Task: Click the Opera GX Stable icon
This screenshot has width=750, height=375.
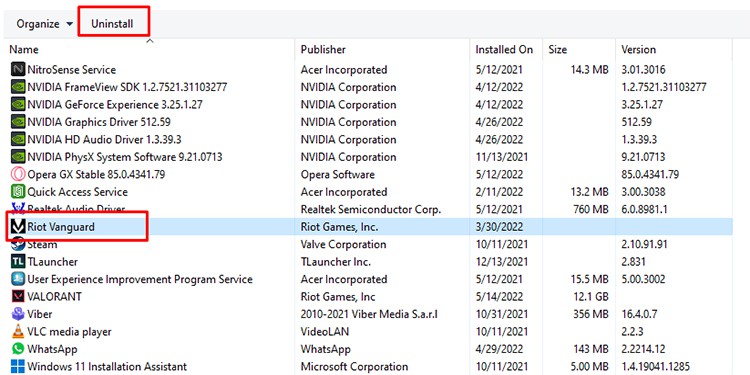Action: [18, 175]
